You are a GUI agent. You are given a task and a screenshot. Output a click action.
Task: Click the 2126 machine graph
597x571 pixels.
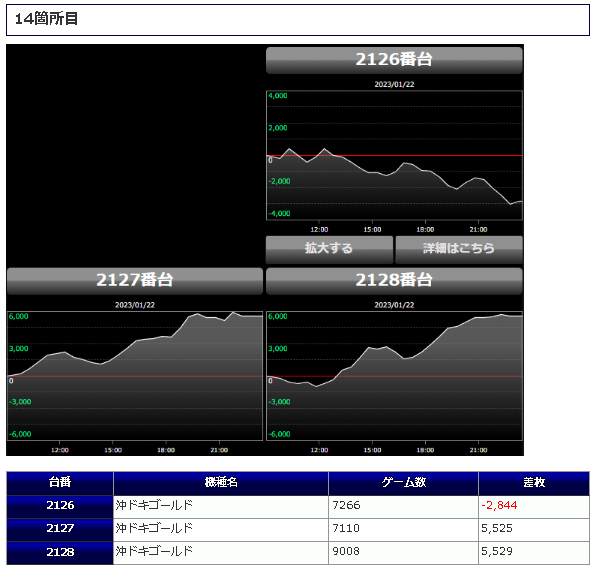394,155
